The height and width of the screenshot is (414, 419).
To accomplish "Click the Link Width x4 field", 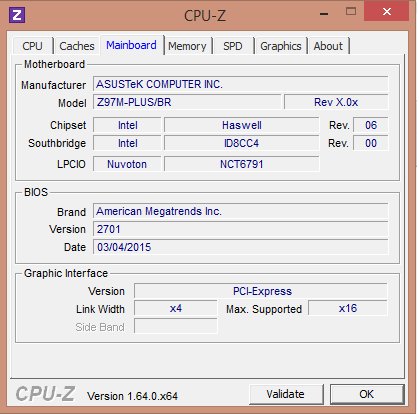I will [x=176, y=308].
